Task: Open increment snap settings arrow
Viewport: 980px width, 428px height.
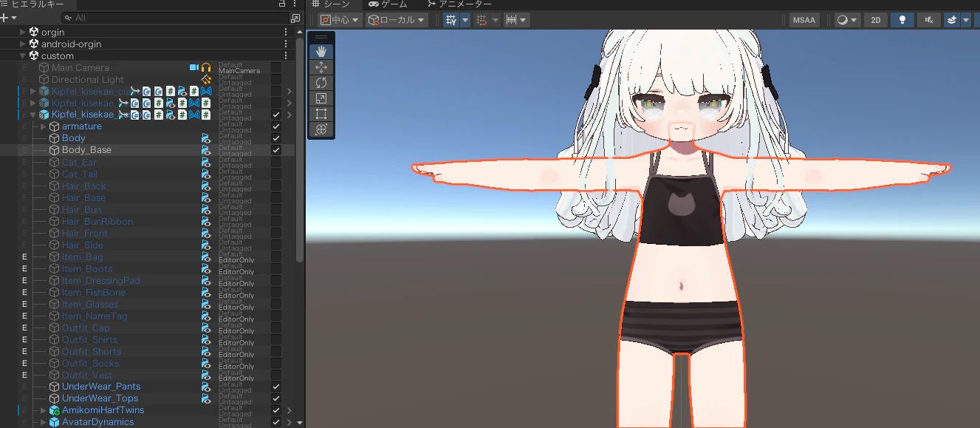Action: 524,20
